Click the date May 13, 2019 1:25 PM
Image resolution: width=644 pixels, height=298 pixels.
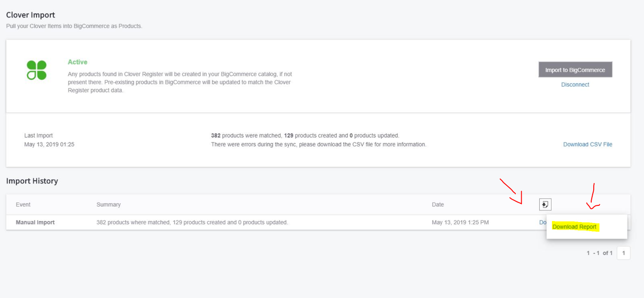460,222
